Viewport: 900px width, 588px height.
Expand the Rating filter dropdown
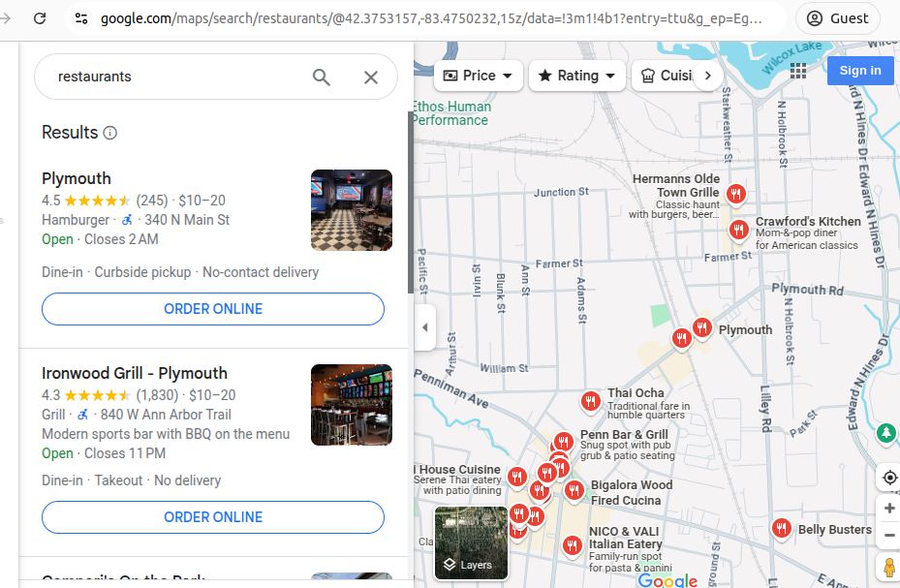pyautogui.click(x=576, y=76)
